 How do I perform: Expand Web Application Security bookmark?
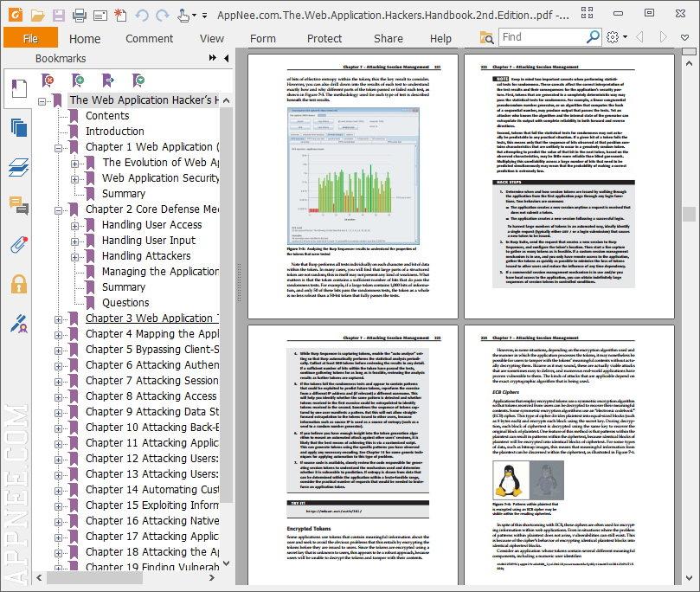pos(75,179)
